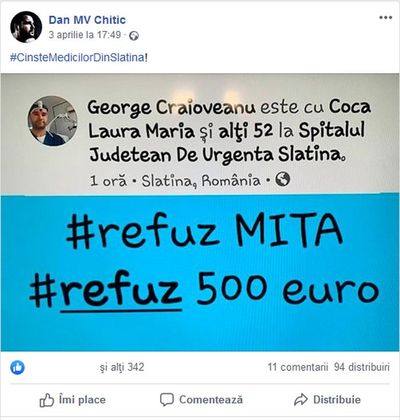Click the thumbs-up icon in Îmi place
This screenshot has height=420, width=400.
pyautogui.click(x=47, y=400)
